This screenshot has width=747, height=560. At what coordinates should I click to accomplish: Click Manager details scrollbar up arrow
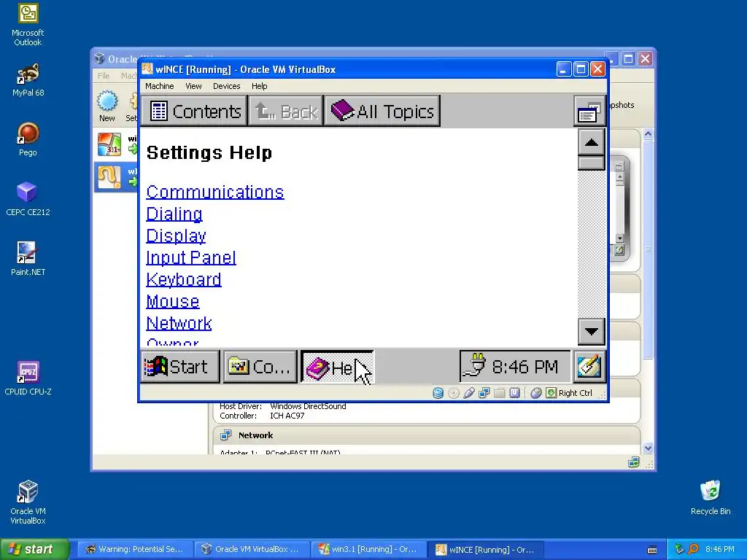(648, 134)
